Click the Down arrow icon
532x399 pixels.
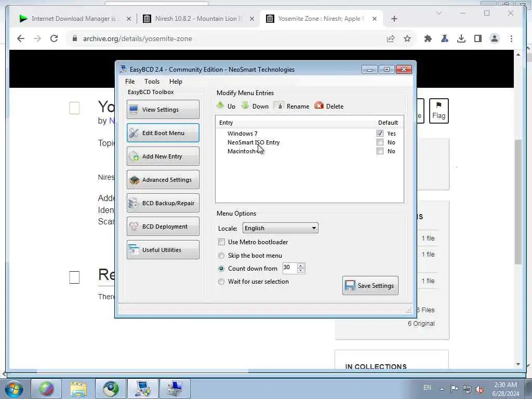(245, 105)
